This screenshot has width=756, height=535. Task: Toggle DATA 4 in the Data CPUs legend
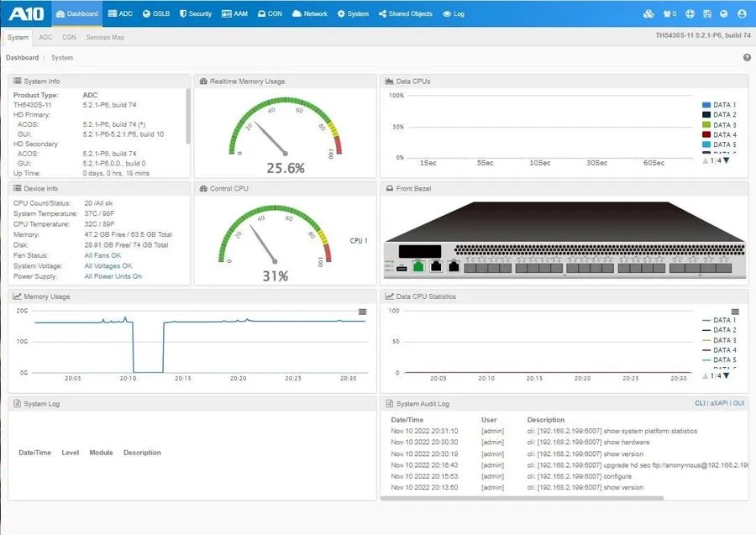click(x=719, y=135)
